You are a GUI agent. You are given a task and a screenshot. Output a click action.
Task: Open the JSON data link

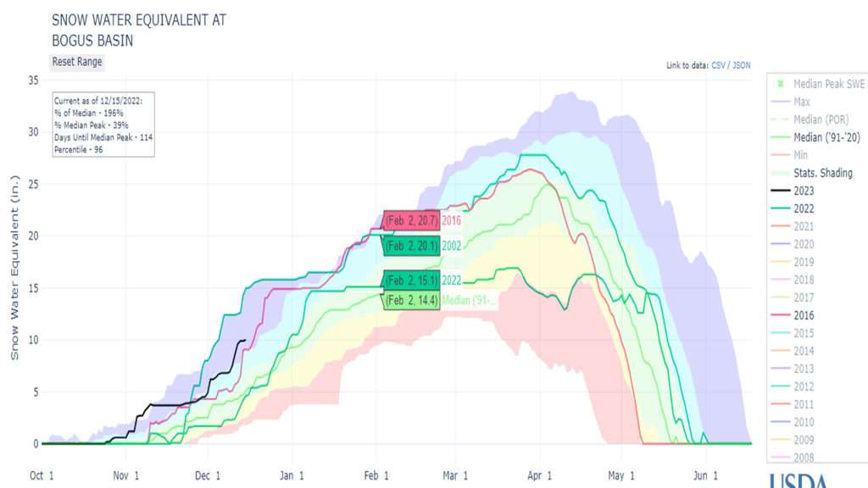741,65
